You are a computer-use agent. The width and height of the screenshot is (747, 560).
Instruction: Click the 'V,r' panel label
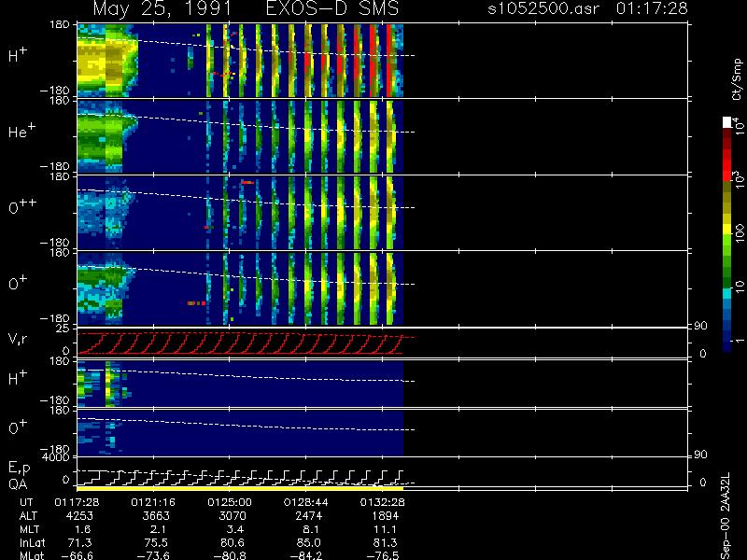pos(18,339)
